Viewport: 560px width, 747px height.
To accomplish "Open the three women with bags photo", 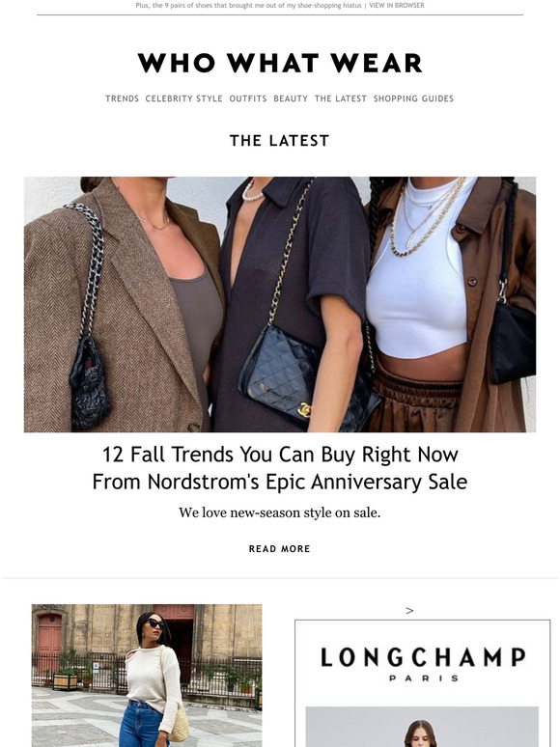I will point(280,304).
